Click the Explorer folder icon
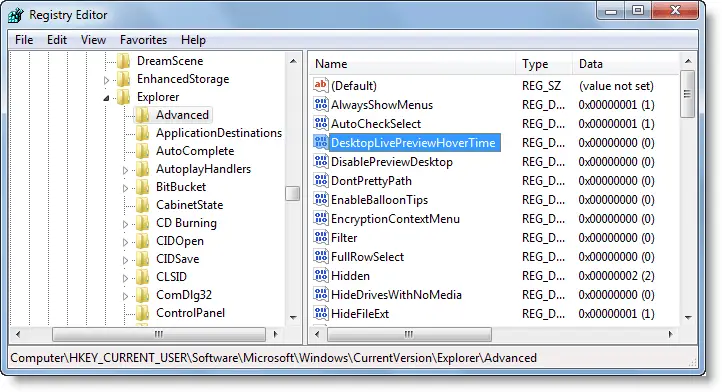The height and width of the screenshot is (392, 722). [x=123, y=97]
